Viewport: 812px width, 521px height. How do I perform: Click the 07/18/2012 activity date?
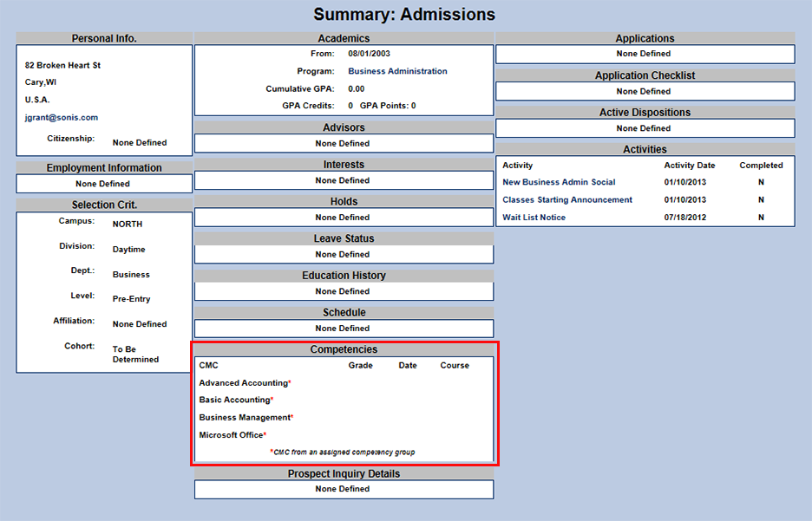point(685,218)
